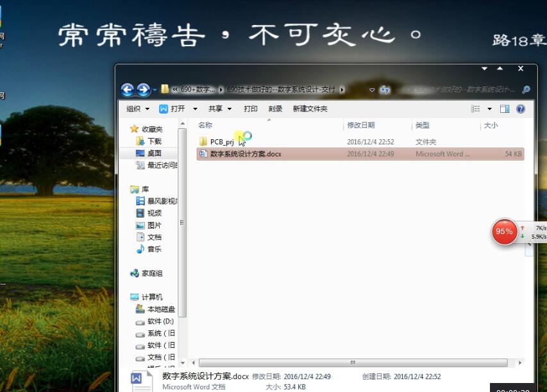The height and width of the screenshot is (392, 547).
Task: Click the horizontal scrollbar right arrow
Action: pyautogui.click(x=520, y=362)
